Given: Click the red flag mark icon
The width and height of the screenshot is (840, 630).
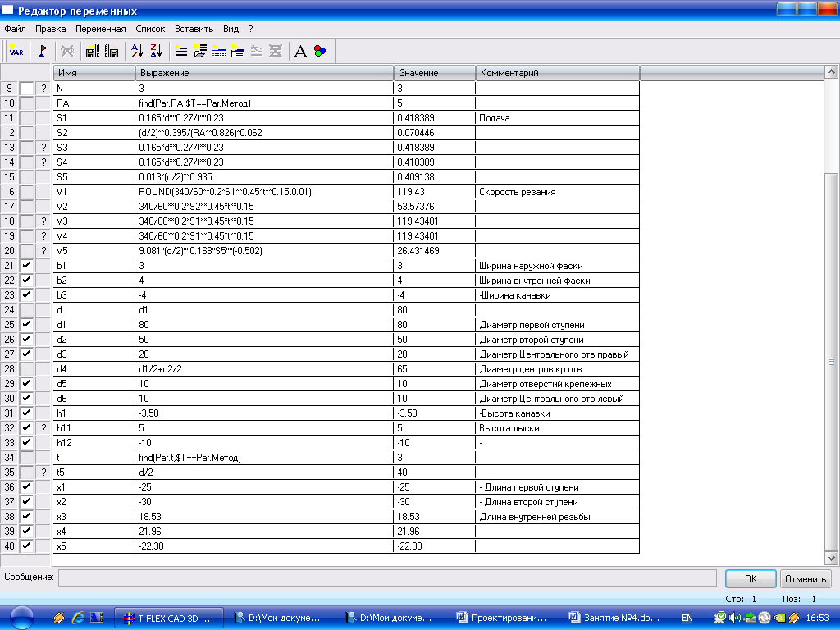Looking at the screenshot, I should [43, 52].
